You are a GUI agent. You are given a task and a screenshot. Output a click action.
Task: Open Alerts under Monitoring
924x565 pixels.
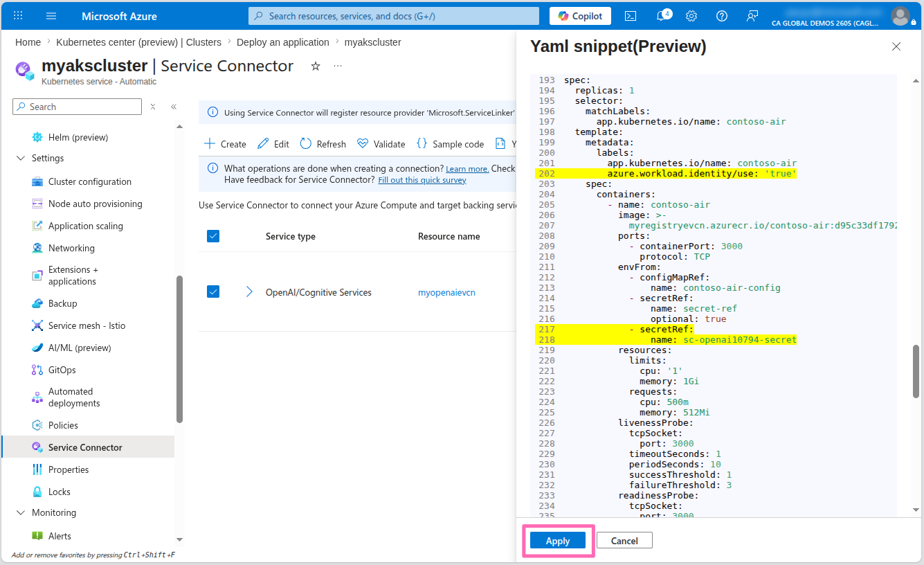(x=60, y=536)
